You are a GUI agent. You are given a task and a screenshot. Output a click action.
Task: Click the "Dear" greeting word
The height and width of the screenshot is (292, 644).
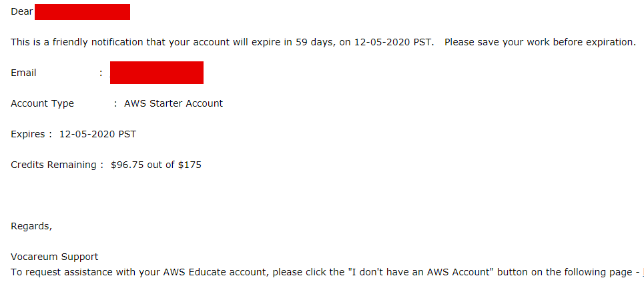(21, 12)
